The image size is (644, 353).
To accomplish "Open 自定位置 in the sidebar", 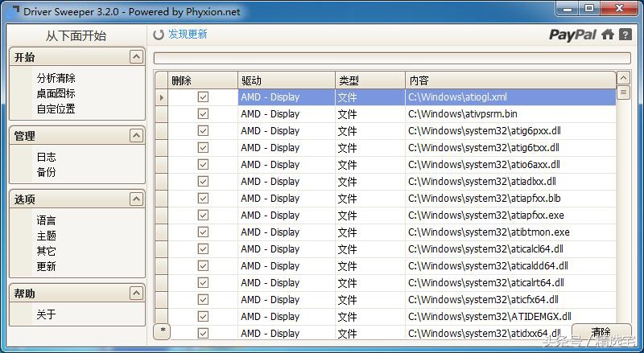I will tap(56, 109).
